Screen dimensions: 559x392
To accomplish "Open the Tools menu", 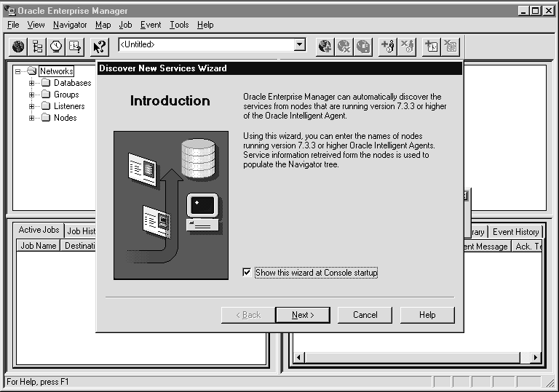I will (x=179, y=25).
